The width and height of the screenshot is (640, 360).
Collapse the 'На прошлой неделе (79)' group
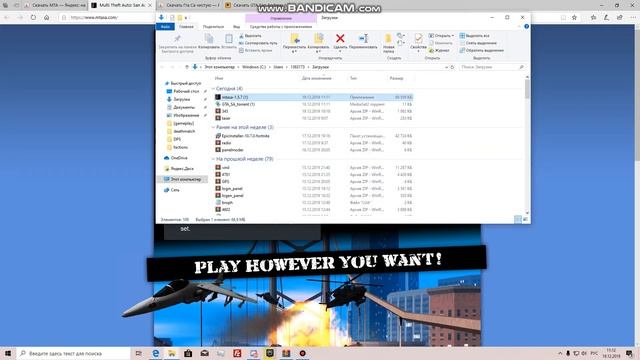[213, 159]
